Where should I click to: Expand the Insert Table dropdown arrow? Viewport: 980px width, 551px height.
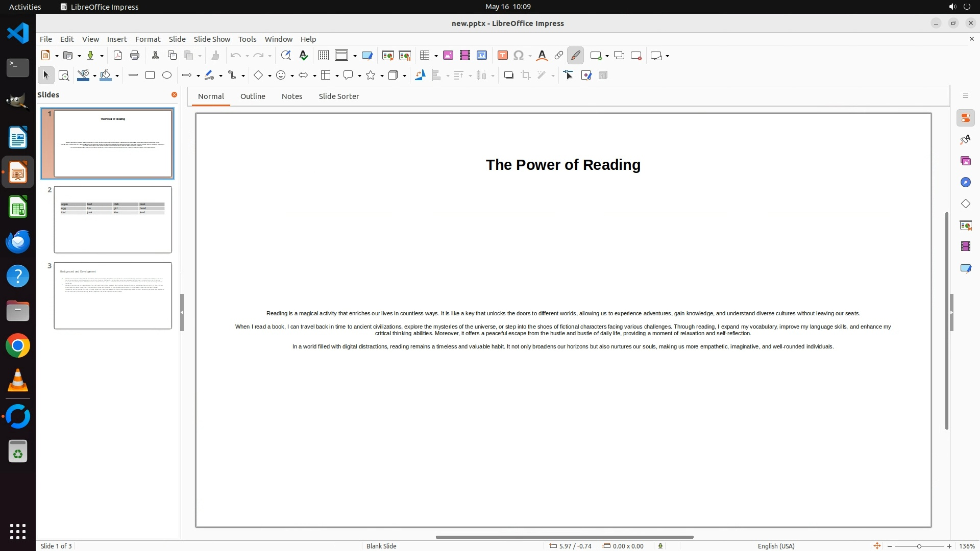click(x=436, y=56)
